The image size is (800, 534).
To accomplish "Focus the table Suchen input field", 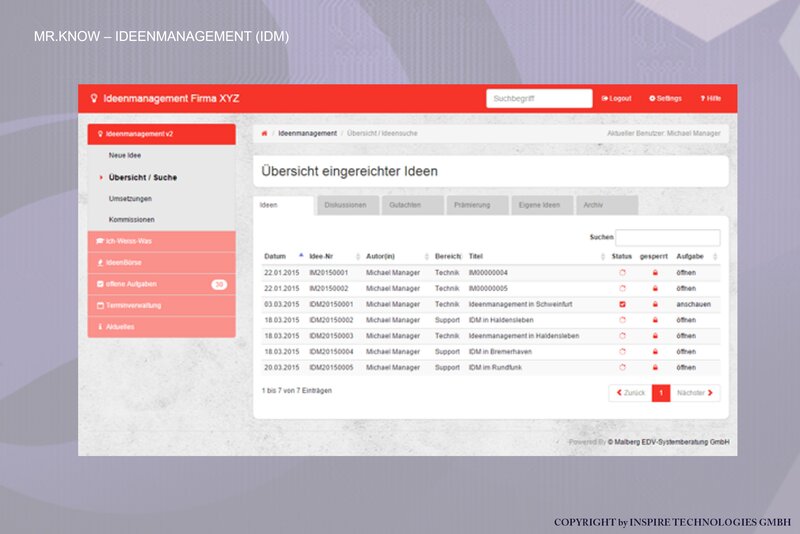I will pos(668,238).
